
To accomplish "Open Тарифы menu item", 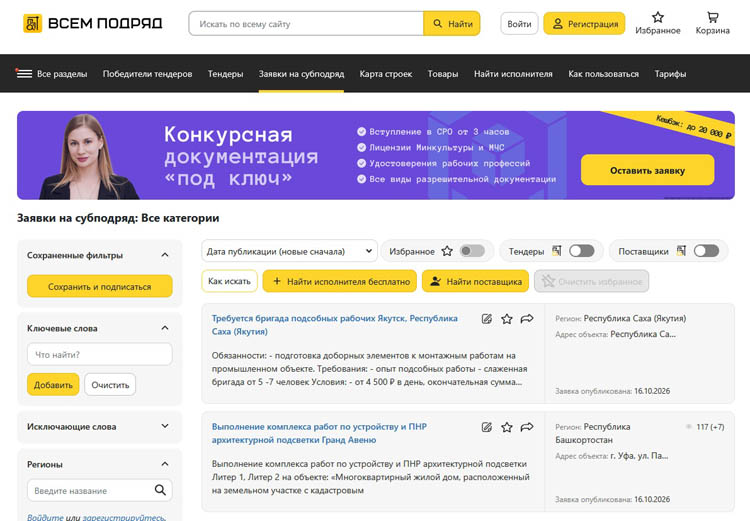I will [x=670, y=74].
